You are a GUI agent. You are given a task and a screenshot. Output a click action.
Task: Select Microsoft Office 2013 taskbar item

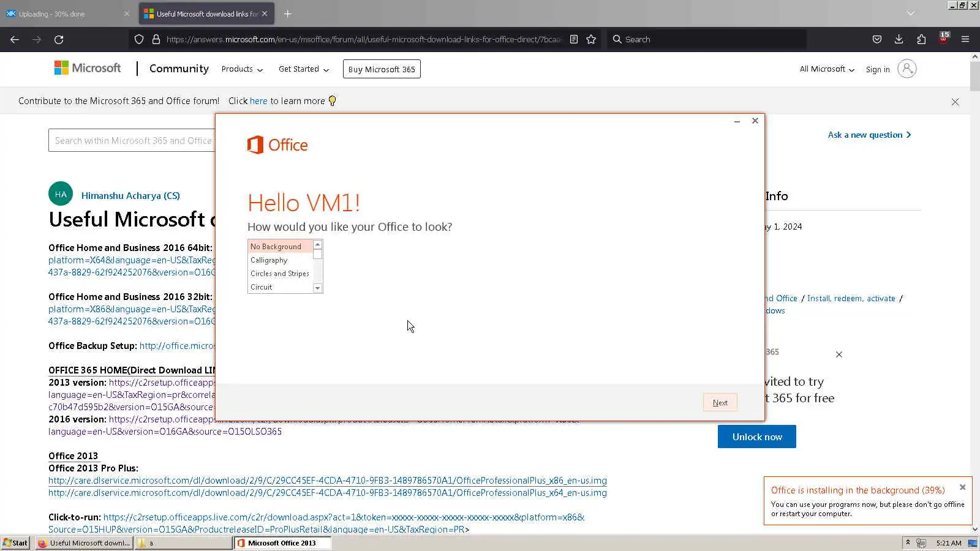point(282,543)
